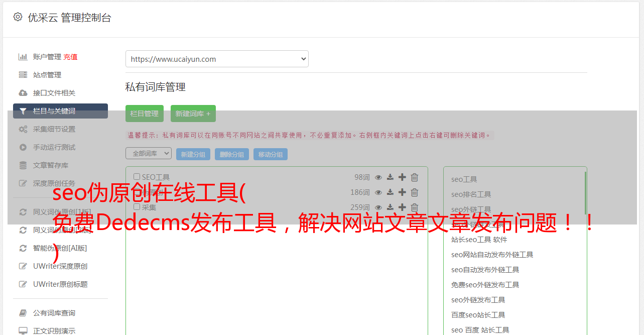Select keyword 百度seo站长工具
Screen dimensions: 644x335
478,315
